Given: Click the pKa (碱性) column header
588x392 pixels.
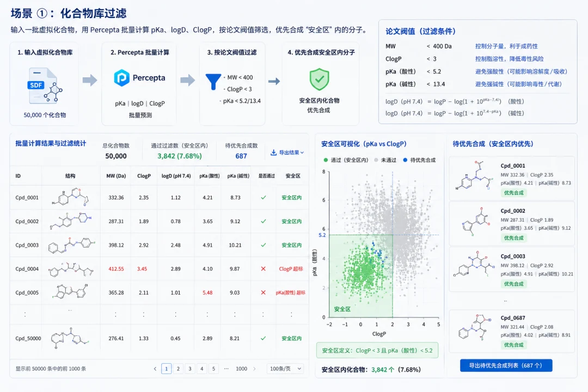Looking at the screenshot, I should (x=238, y=175).
